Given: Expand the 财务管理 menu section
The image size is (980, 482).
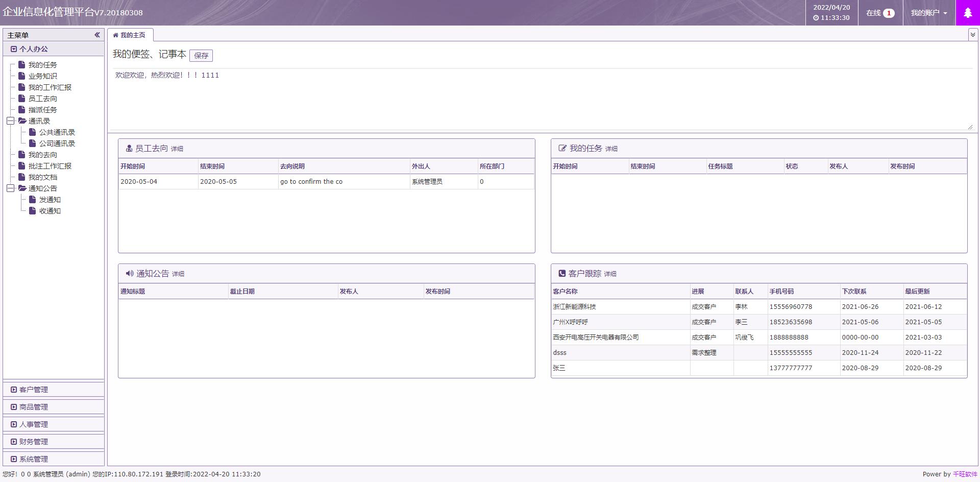Looking at the screenshot, I should click(54, 441).
